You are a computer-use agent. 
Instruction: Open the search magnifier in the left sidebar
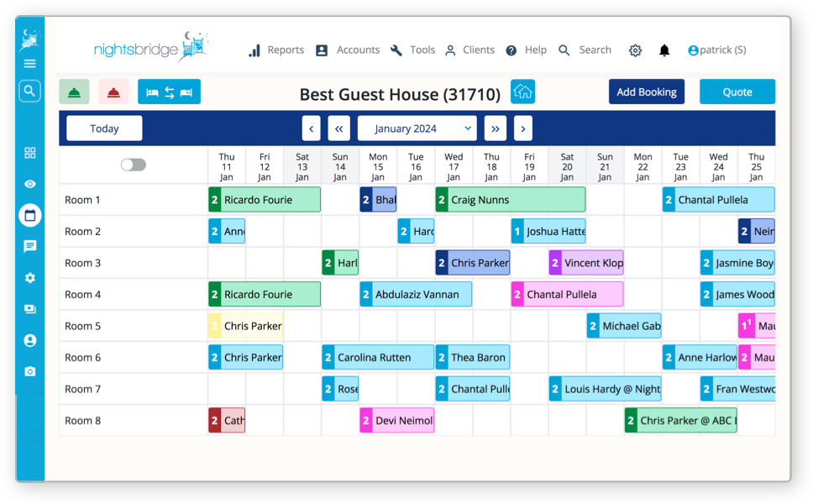click(x=29, y=90)
